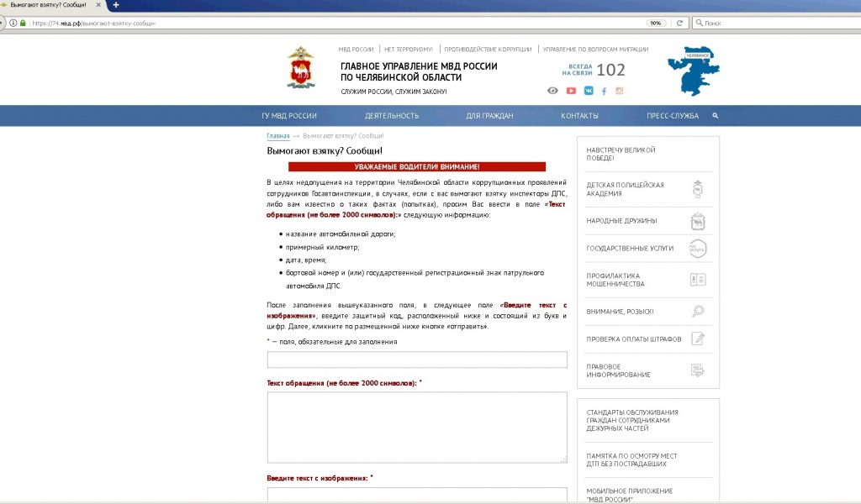Screen dimensions: 861x504
Task: Click the MVD coat of arms logo
Action: (300, 69)
